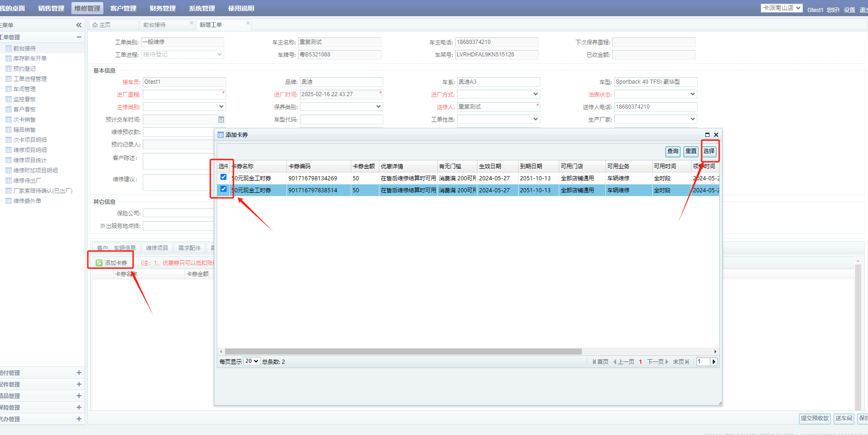Click the query button in coupon dialog

pos(672,151)
